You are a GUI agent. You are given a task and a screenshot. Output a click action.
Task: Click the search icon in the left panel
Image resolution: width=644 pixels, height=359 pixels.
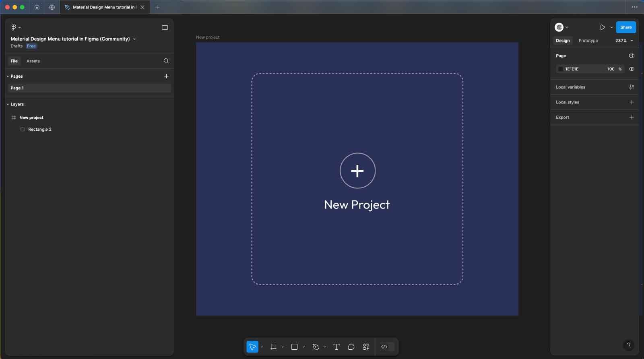[x=166, y=61]
